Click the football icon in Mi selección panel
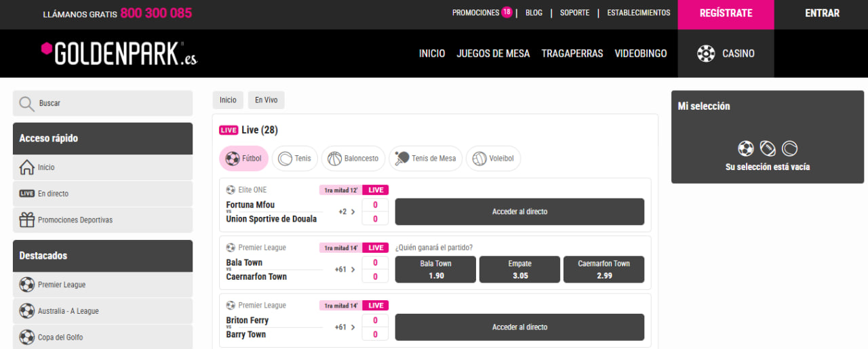Viewport: 868px width, 349px height. [746, 148]
